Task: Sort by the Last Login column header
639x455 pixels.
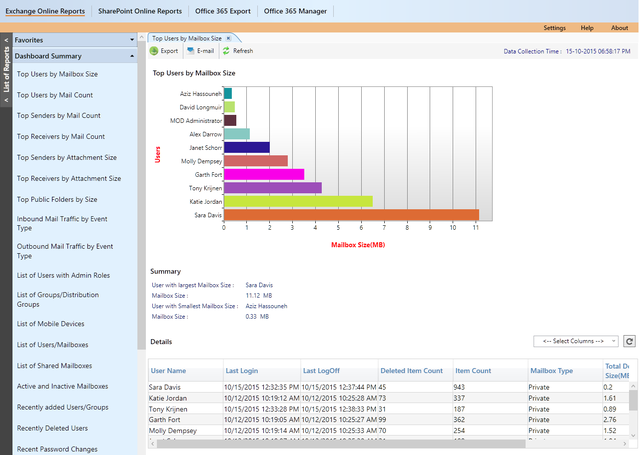Action: [242, 370]
